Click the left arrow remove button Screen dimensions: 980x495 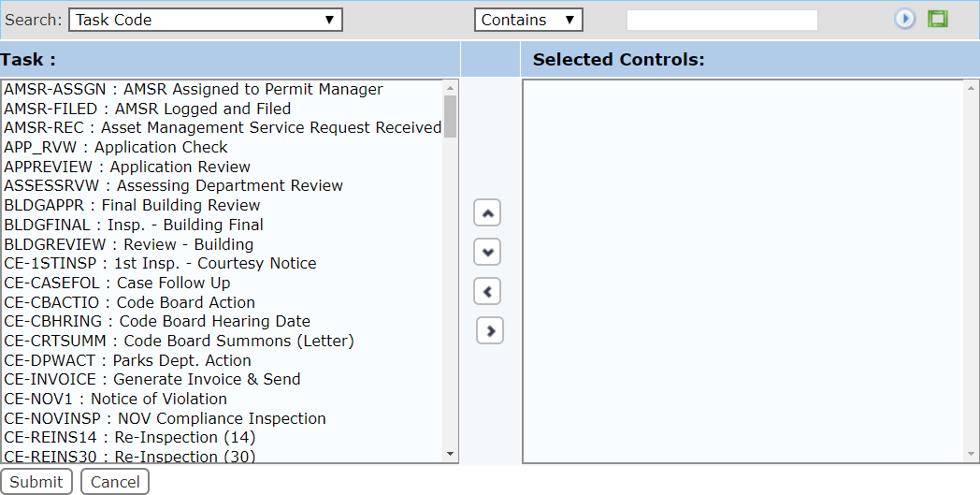point(487,291)
